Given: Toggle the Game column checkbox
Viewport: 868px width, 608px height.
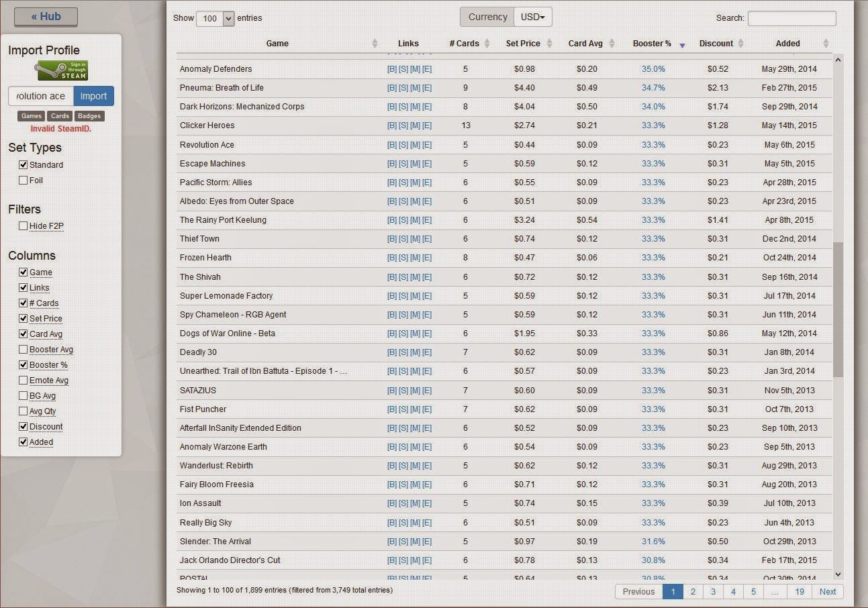Looking at the screenshot, I should 23,272.
